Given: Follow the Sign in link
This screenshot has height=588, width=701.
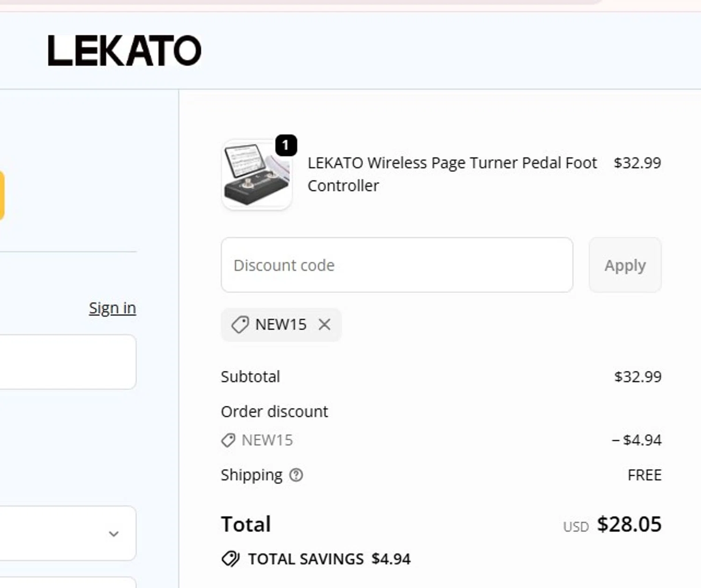Looking at the screenshot, I should 113,308.
